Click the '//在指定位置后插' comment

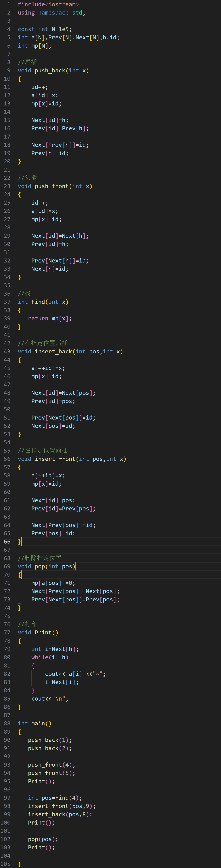[43, 343]
